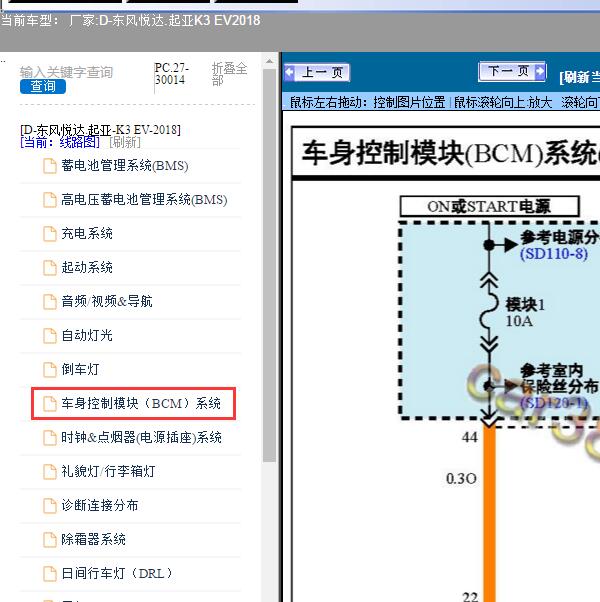
Task: Select 车身控制模块（BCM）系统 entry
Action: pos(141,403)
